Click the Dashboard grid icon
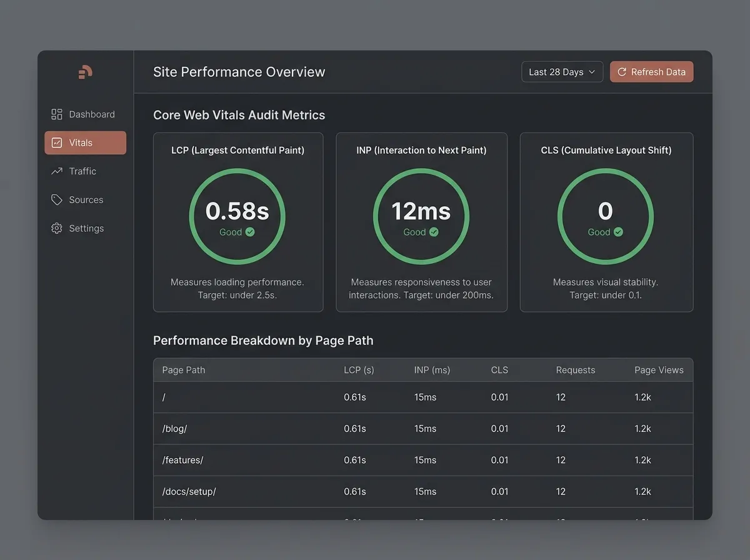The image size is (750, 560). coord(57,114)
